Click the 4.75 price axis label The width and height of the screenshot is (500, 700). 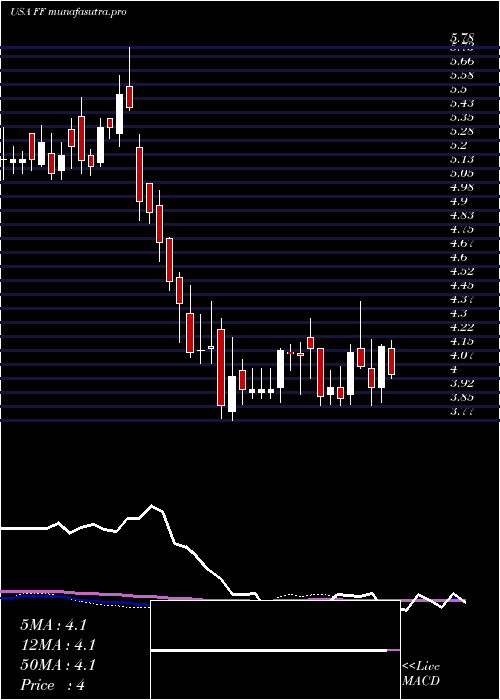click(462, 229)
